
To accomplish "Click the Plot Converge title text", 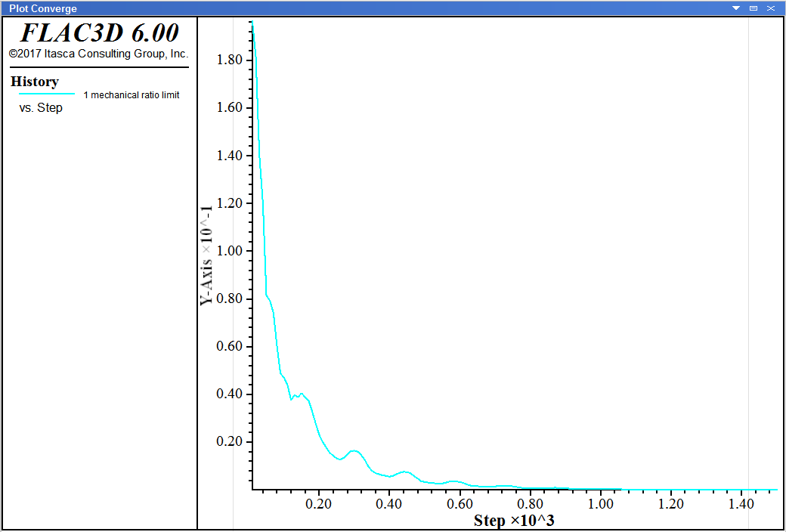I will [x=43, y=8].
